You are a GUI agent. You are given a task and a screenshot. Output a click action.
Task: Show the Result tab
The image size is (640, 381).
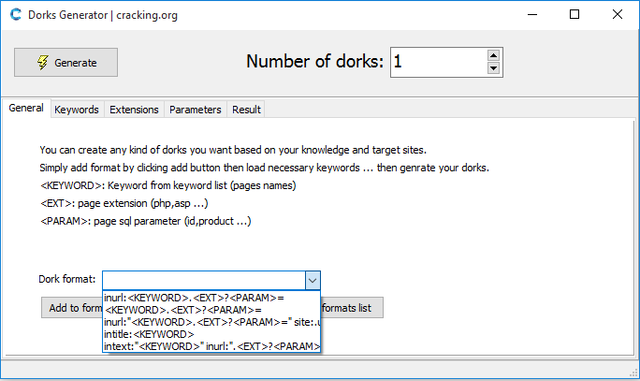pyautogui.click(x=246, y=109)
